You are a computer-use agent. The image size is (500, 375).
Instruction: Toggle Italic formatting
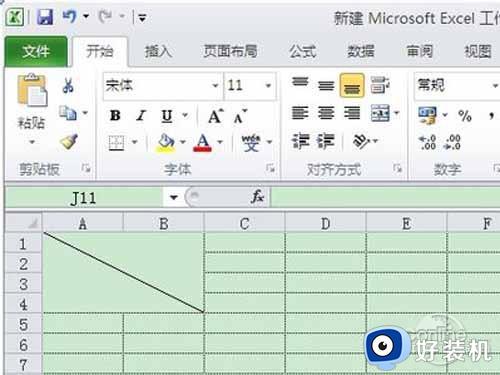click(141, 116)
